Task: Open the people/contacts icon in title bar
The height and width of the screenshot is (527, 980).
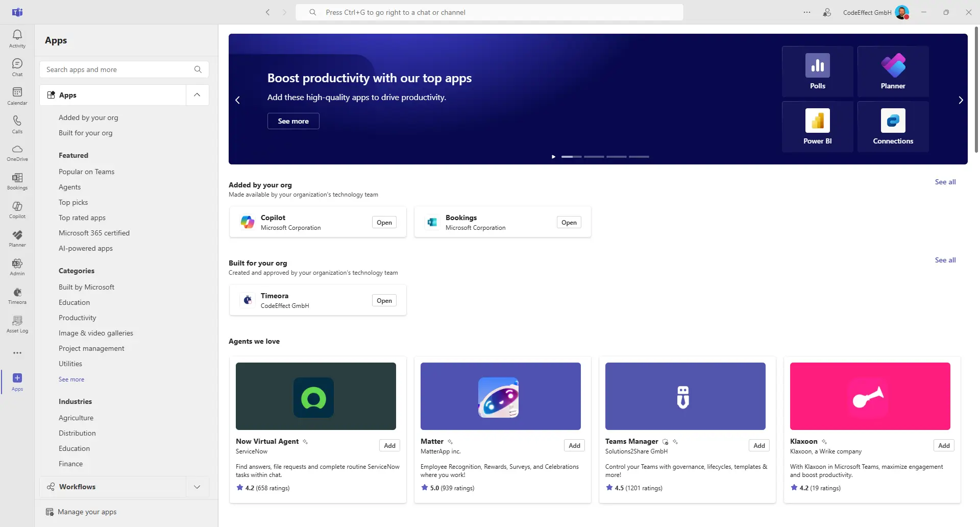Action: coord(827,12)
